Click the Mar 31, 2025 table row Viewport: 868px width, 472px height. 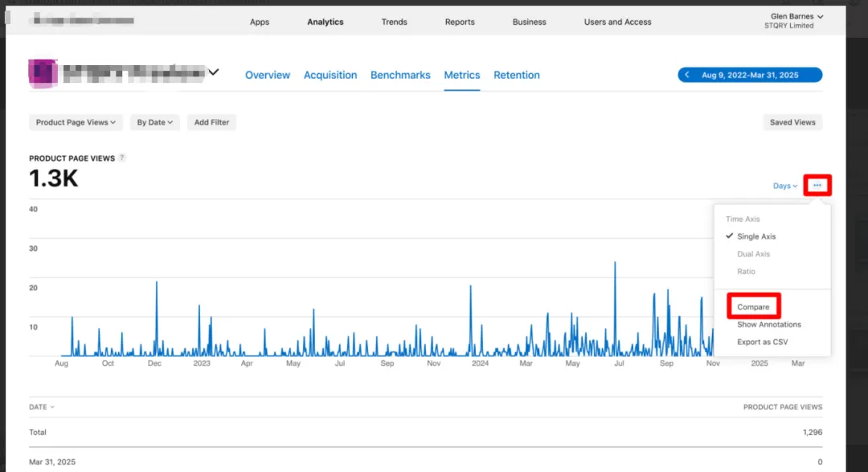click(x=426, y=462)
